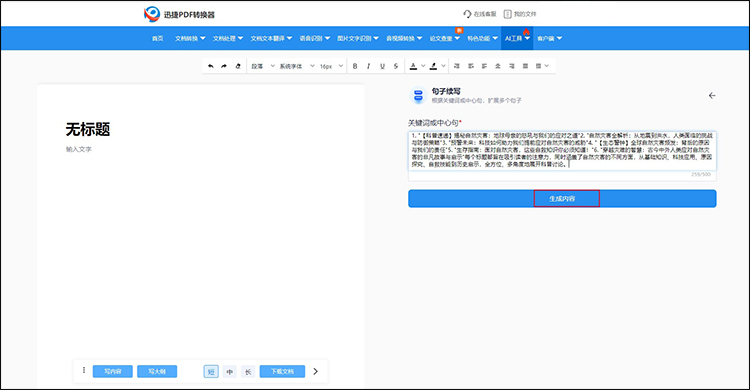
Task: Click the center align icon in toolbar
Action: [x=498, y=66]
